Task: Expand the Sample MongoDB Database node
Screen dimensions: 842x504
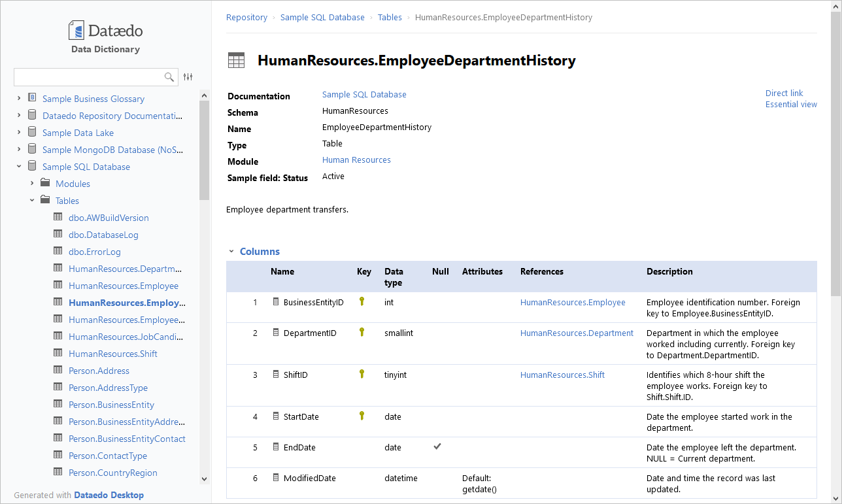Action: coord(19,149)
